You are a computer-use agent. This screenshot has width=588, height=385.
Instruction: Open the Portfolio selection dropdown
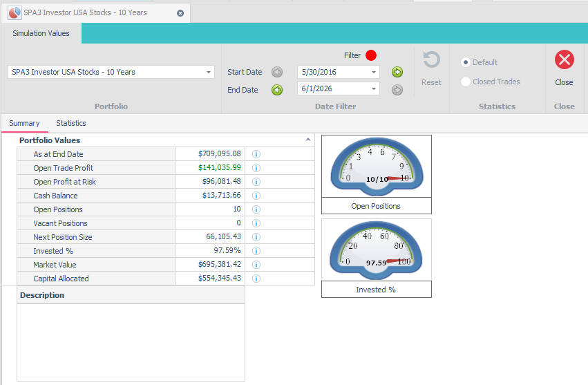209,72
